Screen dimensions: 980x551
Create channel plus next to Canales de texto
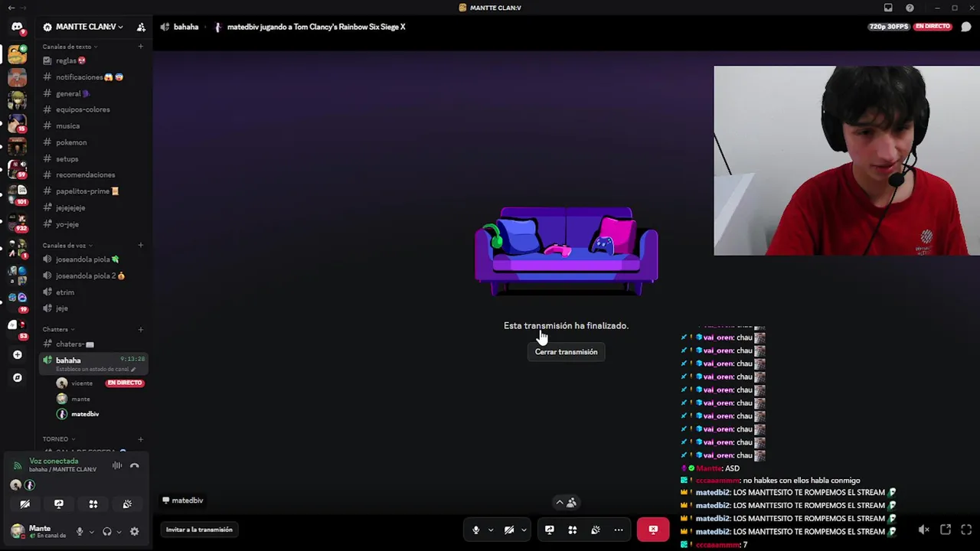pyautogui.click(x=140, y=47)
